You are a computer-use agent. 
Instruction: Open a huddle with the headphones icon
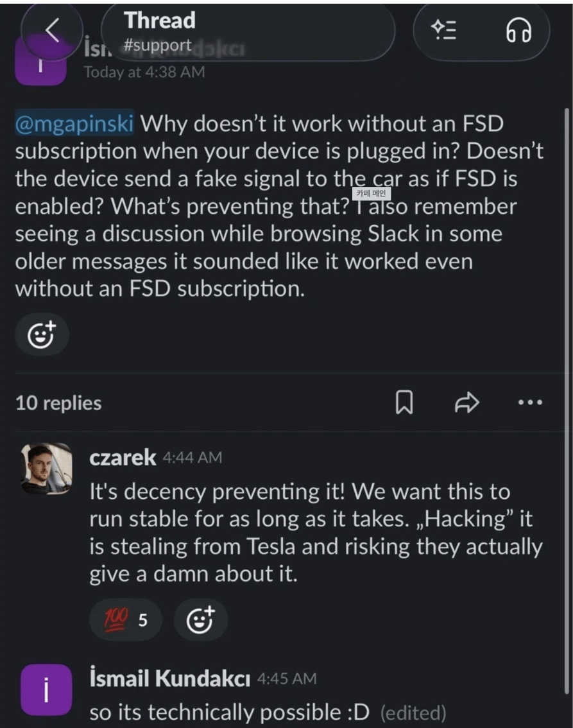click(519, 31)
